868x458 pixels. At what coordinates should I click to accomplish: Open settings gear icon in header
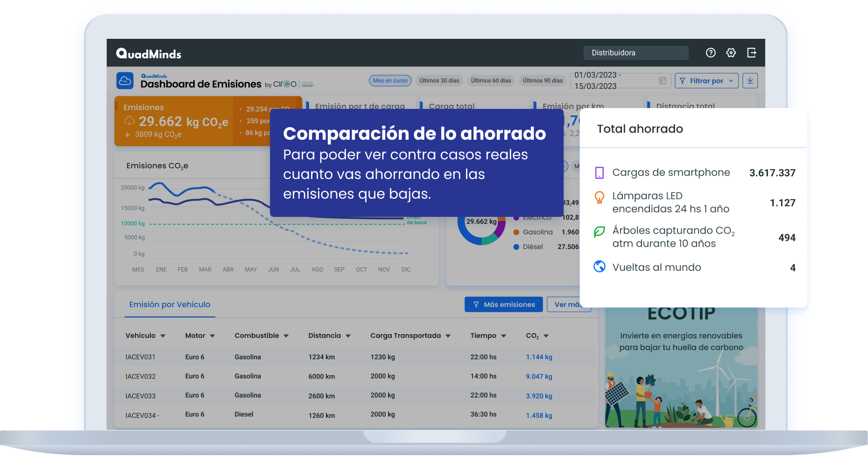(x=731, y=53)
